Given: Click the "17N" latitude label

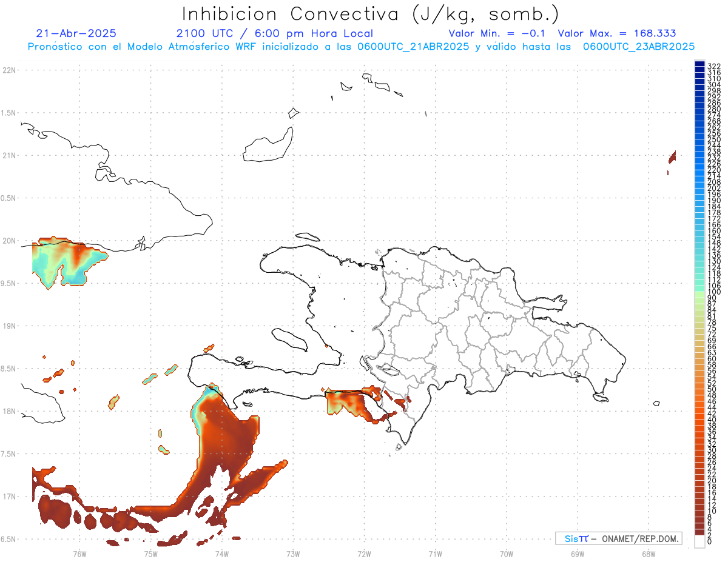Looking at the screenshot, I should 9,497.
